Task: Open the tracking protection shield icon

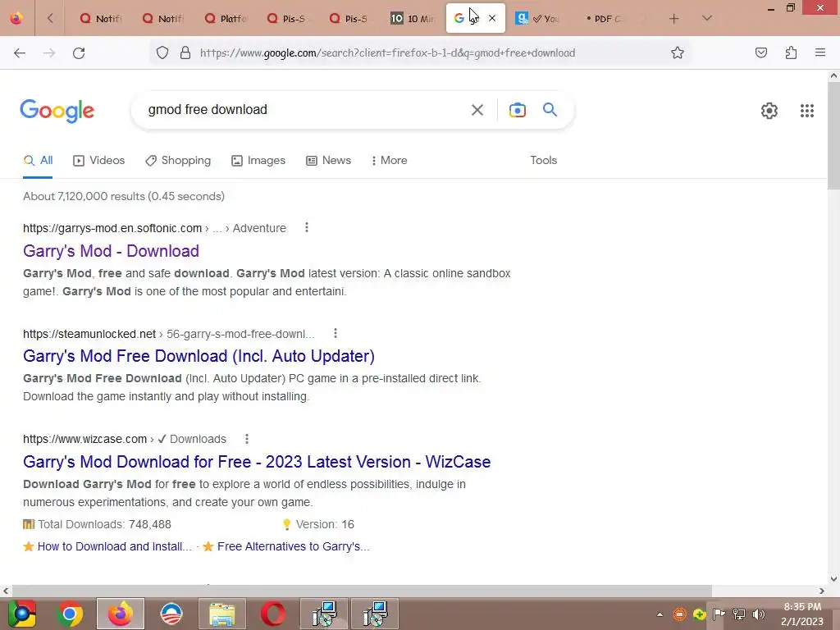Action: [162, 52]
